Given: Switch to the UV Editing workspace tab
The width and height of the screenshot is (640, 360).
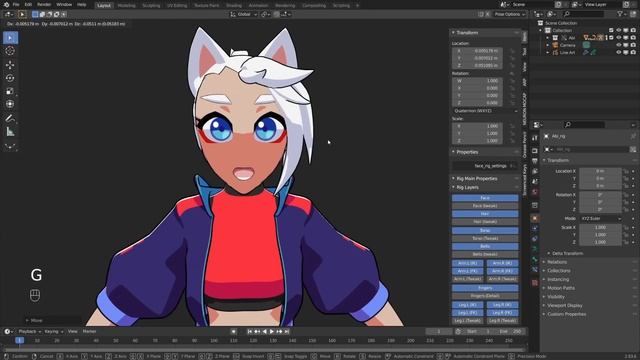Looking at the screenshot, I should (177, 5).
